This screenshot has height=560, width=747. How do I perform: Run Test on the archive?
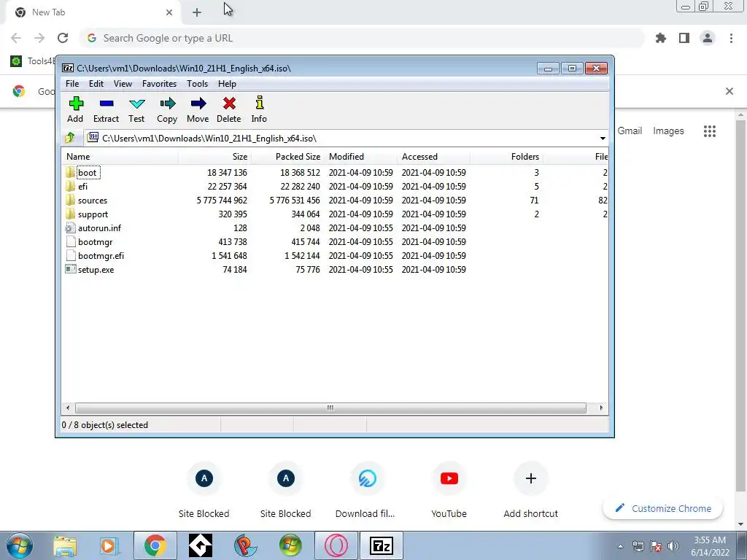coord(136,104)
